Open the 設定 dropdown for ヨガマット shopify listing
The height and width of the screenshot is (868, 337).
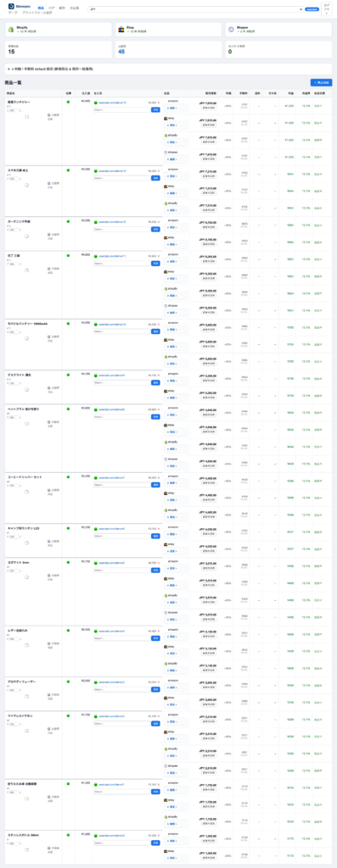177,602
